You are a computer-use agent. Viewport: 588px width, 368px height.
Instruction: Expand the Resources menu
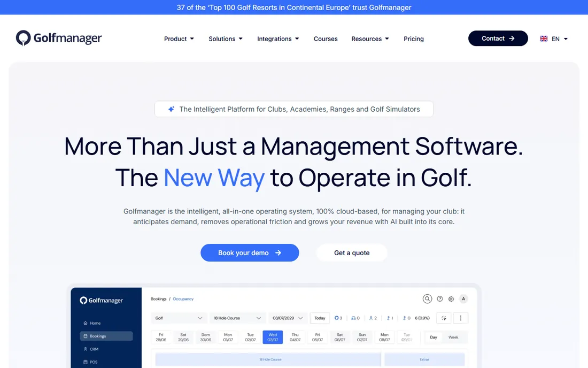pos(370,39)
